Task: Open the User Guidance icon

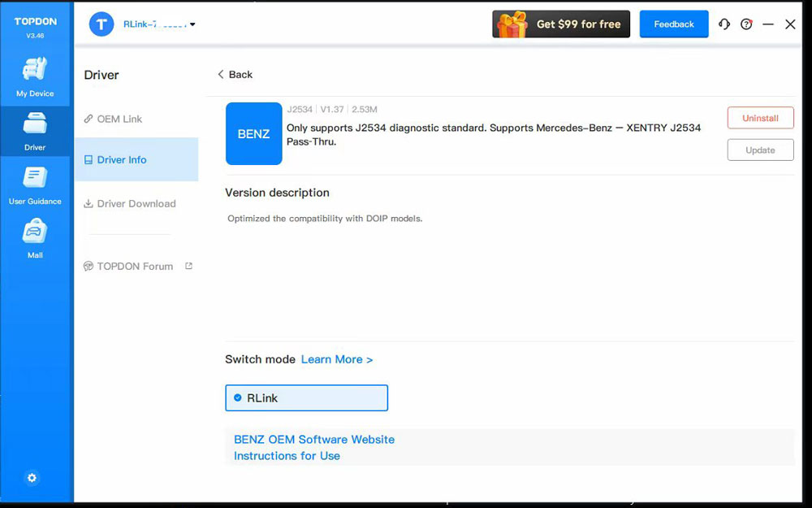Action: coord(35,178)
